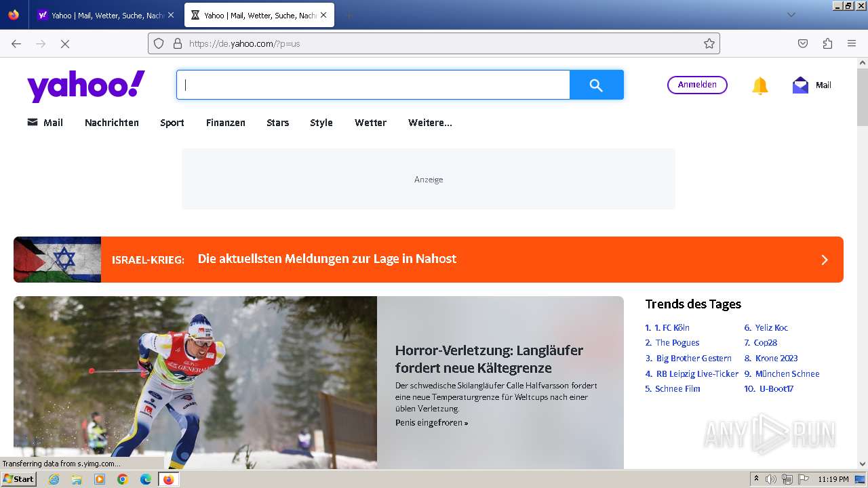Go forward with the forward arrow button

(x=41, y=43)
